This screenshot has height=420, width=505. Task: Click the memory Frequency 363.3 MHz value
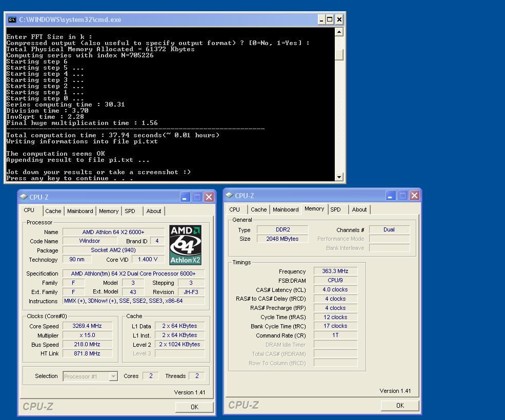(x=335, y=271)
